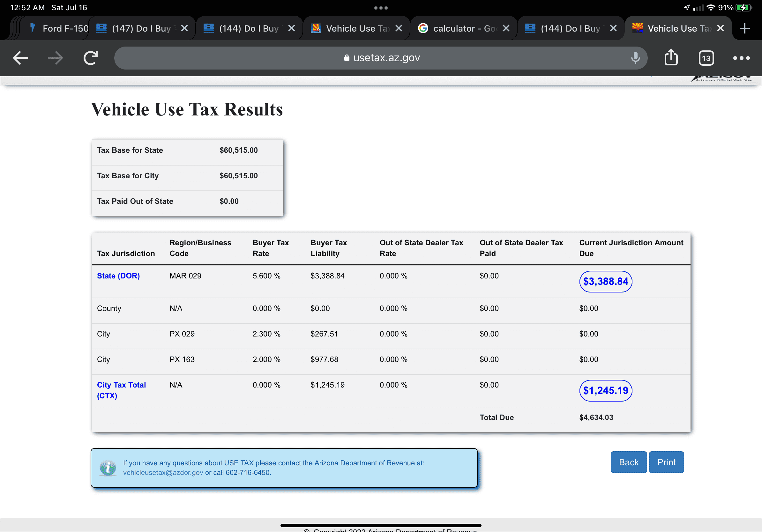Click the Total Due value $4,634.03
The width and height of the screenshot is (762, 532).
[x=596, y=417]
